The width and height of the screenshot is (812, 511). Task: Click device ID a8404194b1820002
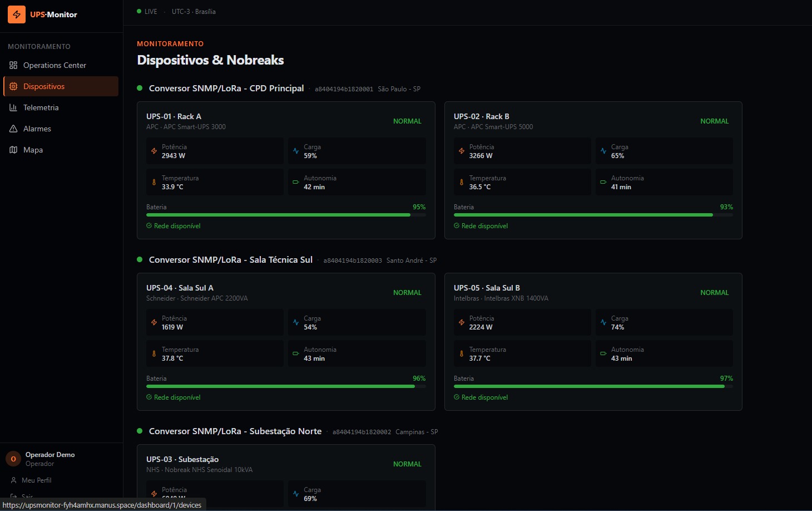[x=362, y=432]
